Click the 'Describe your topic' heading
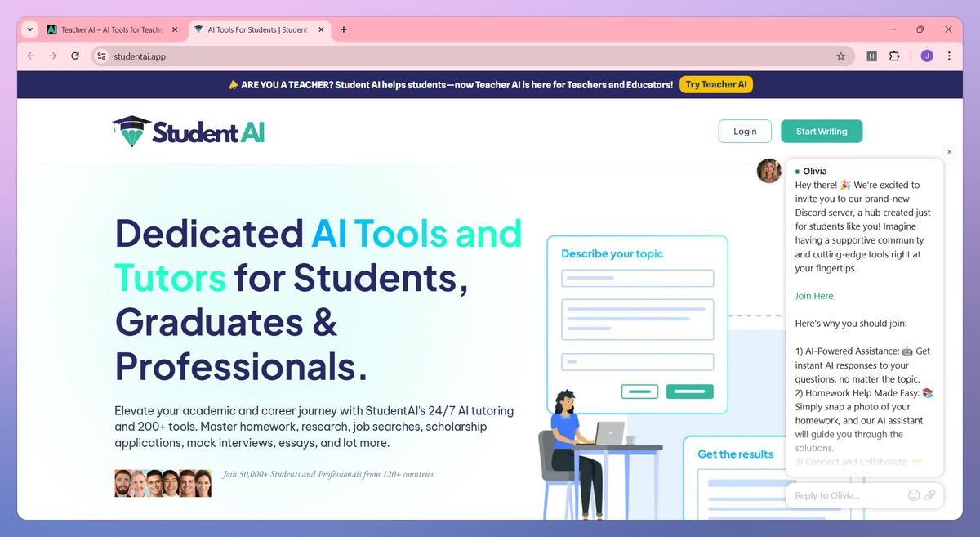 coord(612,254)
